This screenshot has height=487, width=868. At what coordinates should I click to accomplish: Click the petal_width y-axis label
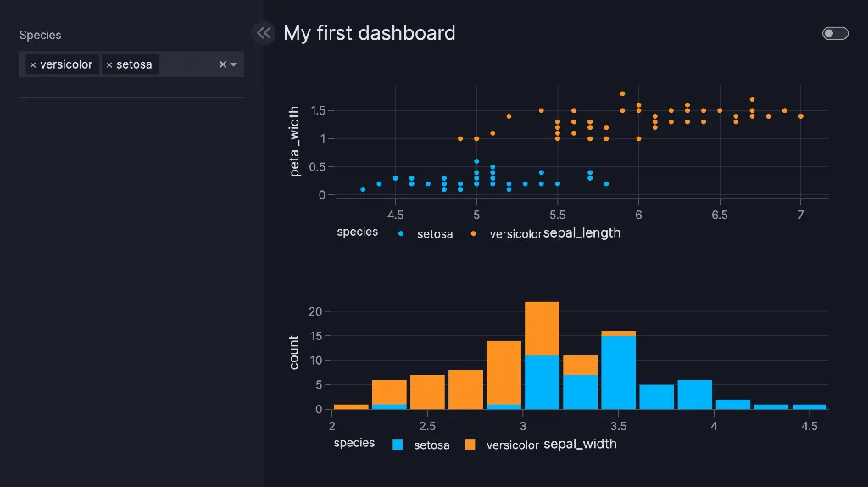[x=295, y=141]
